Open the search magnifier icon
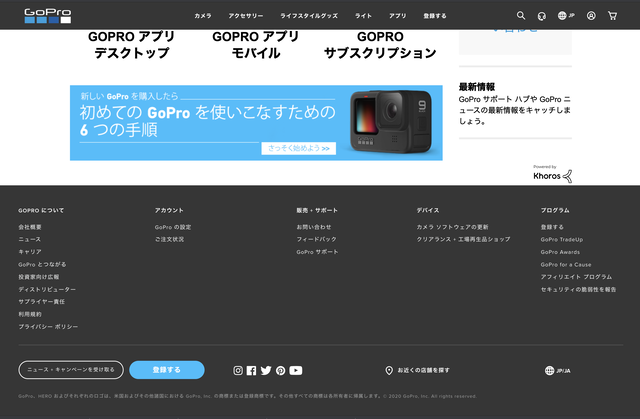 point(521,16)
